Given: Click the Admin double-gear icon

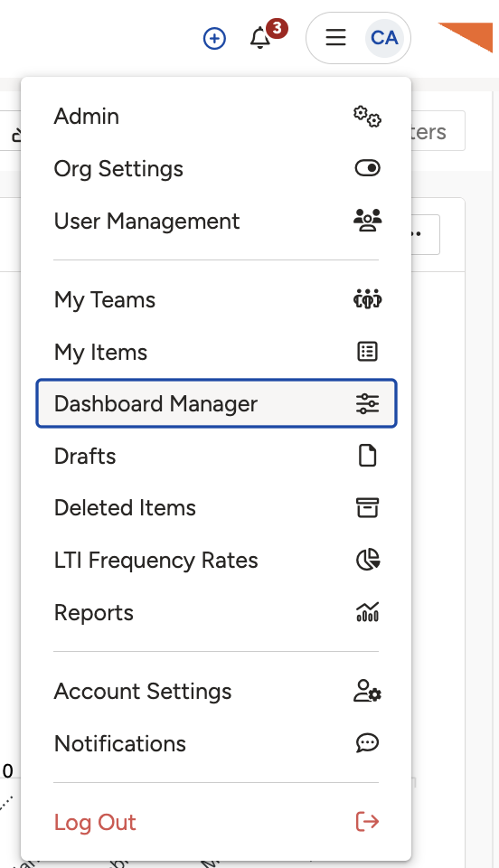Looking at the screenshot, I should pyautogui.click(x=367, y=117).
